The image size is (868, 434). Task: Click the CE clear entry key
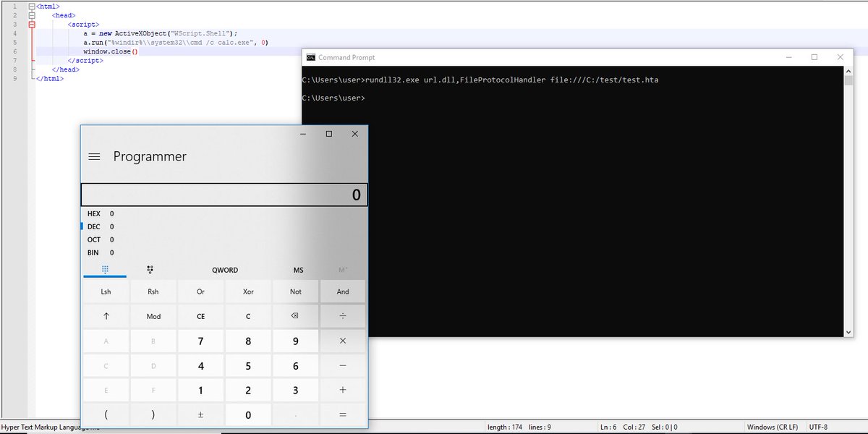point(200,316)
